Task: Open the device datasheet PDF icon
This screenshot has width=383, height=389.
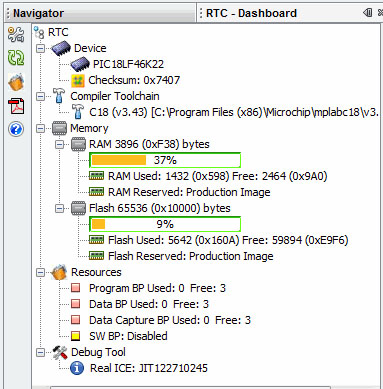Action: [x=16, y=106]
